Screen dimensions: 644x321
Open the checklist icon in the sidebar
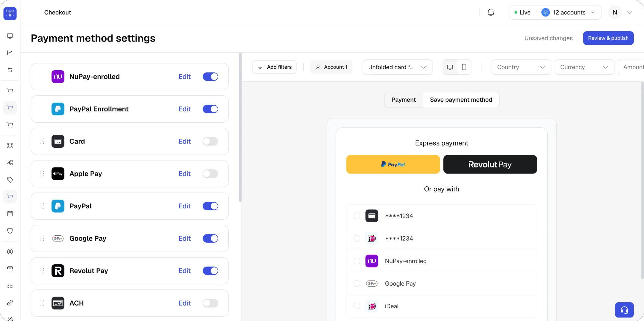(10, 286)
